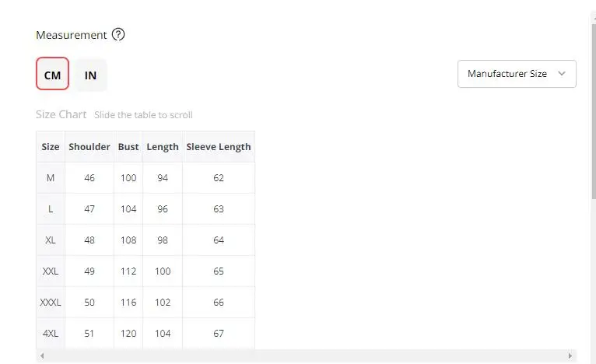
Task: Click the Measurement label text
Action: point(72,35)
